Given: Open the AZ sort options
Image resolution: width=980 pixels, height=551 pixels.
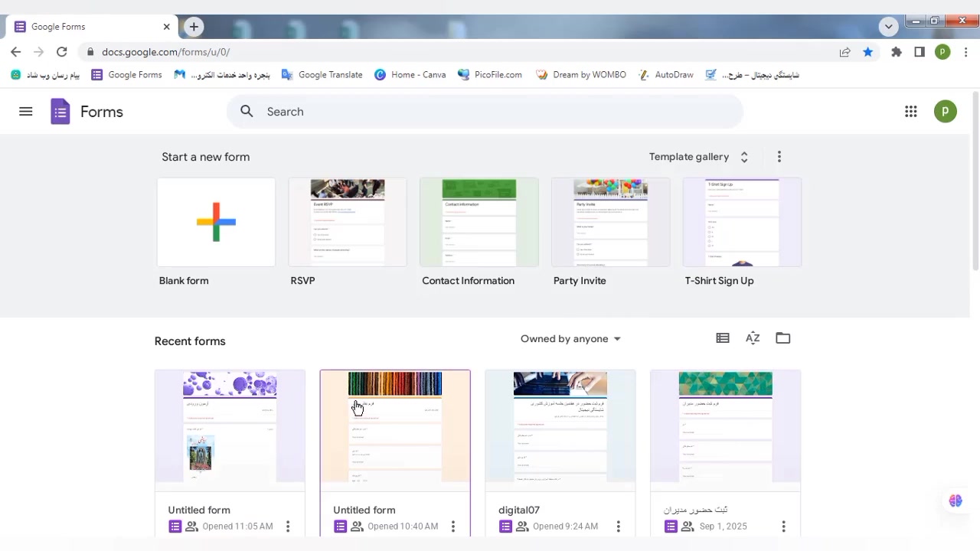Looking at the screenshot, I should point(753,338).
